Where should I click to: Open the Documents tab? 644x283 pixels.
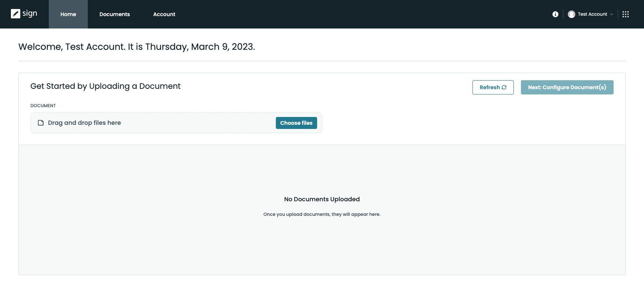tap(114, 14)
